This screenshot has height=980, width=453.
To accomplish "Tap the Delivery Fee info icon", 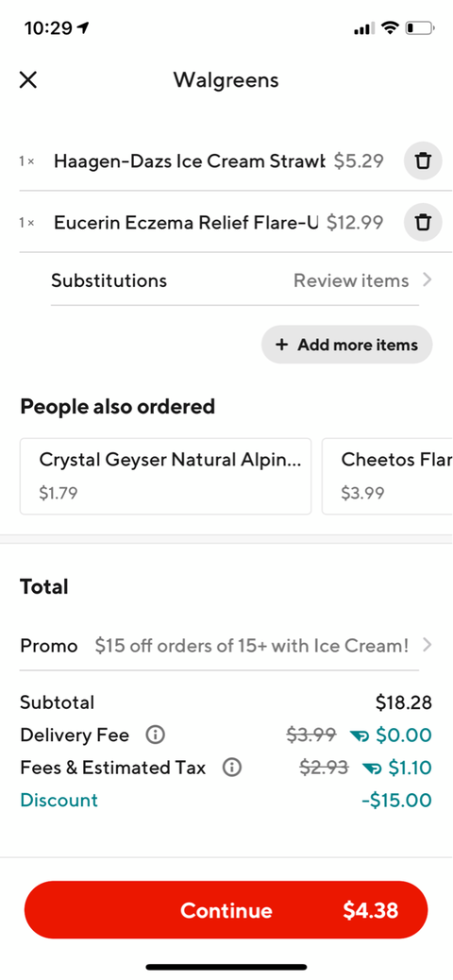I will [x=155, y=735].
